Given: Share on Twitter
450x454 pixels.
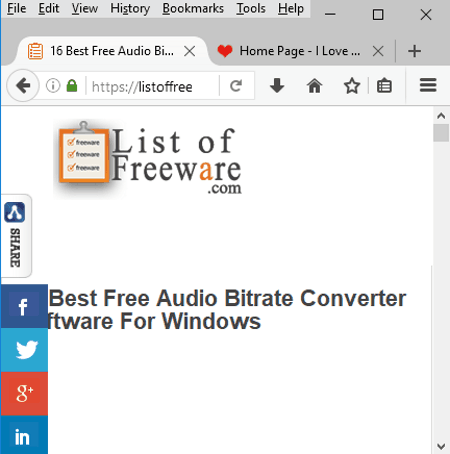Looking at the screenshot, I should coord(24,350).
